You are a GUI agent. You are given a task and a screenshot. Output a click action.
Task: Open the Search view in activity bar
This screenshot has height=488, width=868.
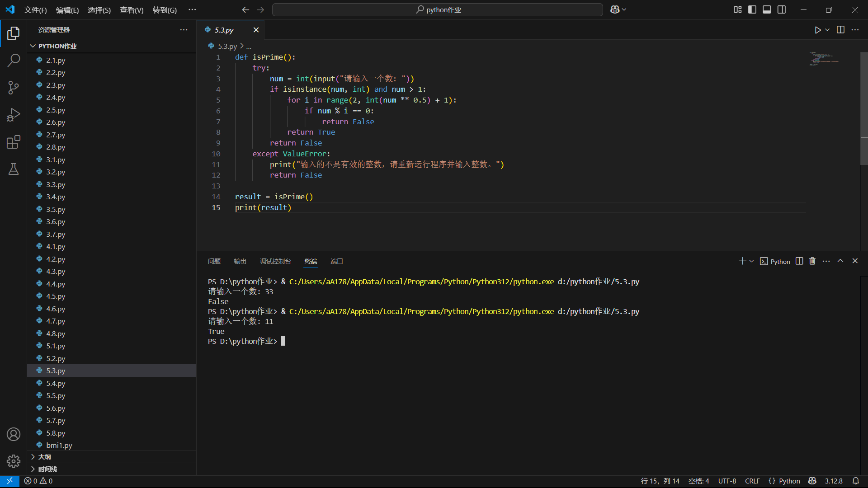pyautogui.click(x=14, y=60)
